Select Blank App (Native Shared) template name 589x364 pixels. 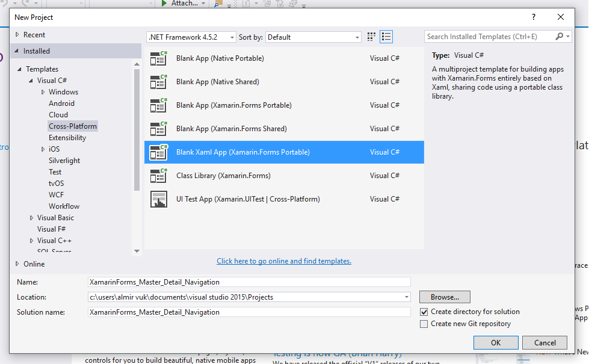[218, 82]
